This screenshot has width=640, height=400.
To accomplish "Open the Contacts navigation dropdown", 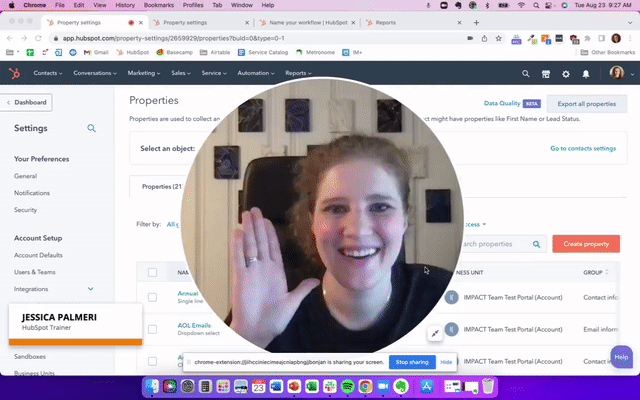I will click(x=49, y=73).
